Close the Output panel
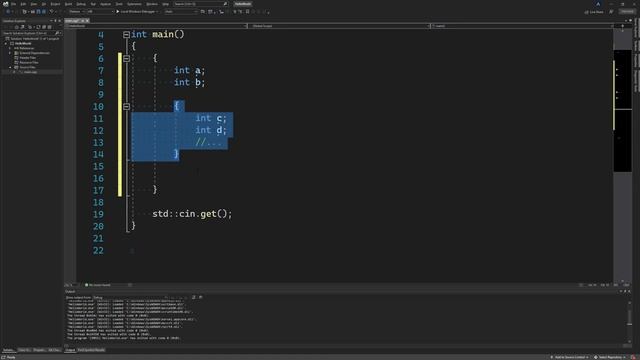 tap(629, 291)
